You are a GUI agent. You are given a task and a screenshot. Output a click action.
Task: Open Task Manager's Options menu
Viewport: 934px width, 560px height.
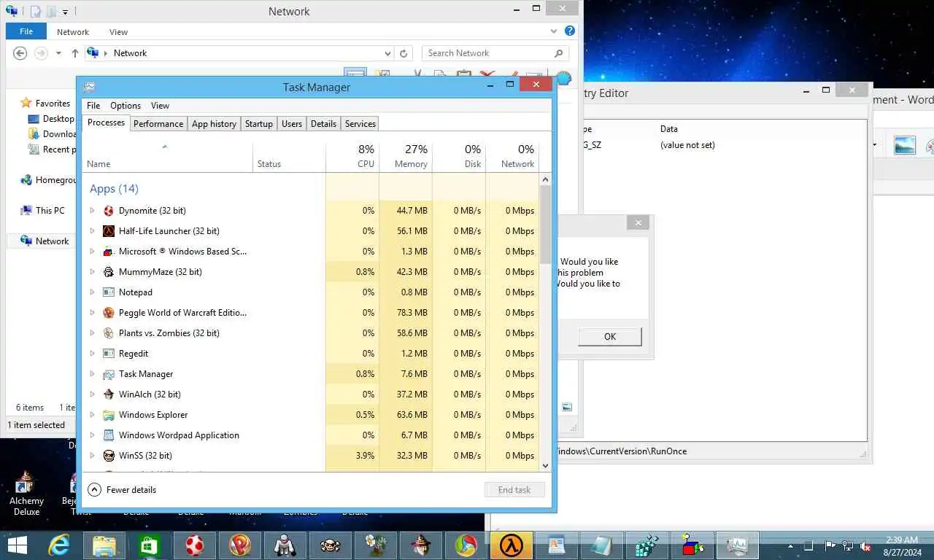126,106
